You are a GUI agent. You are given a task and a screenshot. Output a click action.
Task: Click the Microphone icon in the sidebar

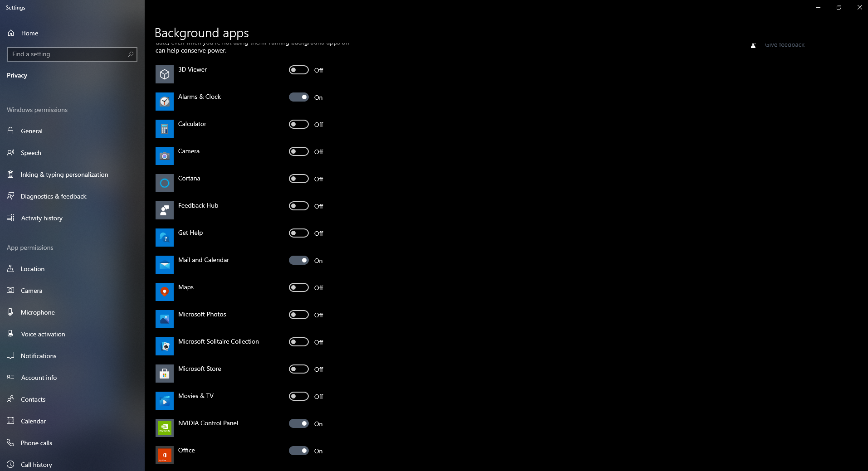point(10,312)
